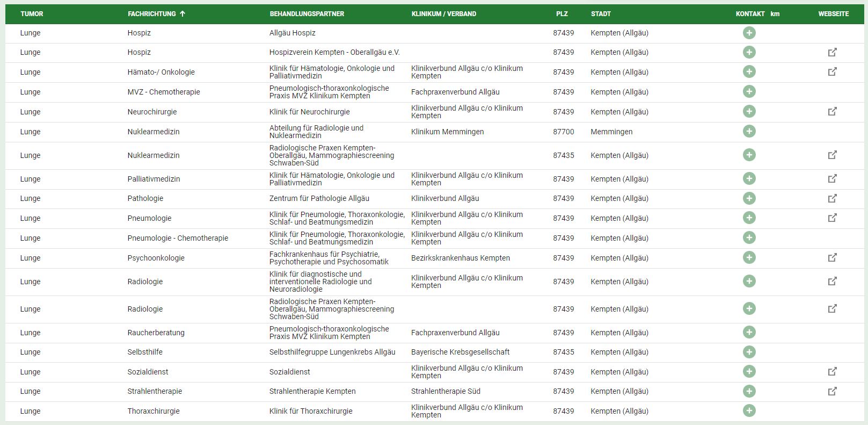Click the plus icon in the Radiologie 87439 Praxen row

click(749, 308)
